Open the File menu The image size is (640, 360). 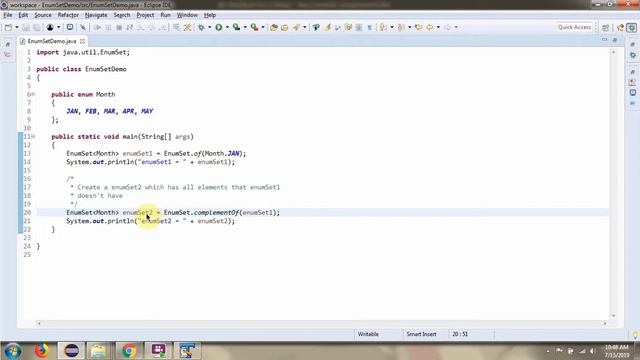8,15
